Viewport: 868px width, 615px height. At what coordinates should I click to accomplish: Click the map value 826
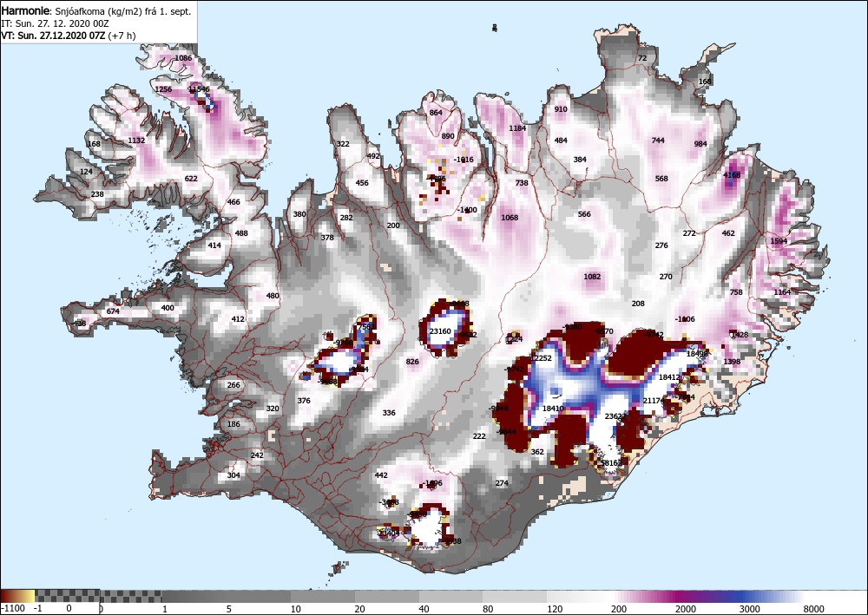coord(412,362)
